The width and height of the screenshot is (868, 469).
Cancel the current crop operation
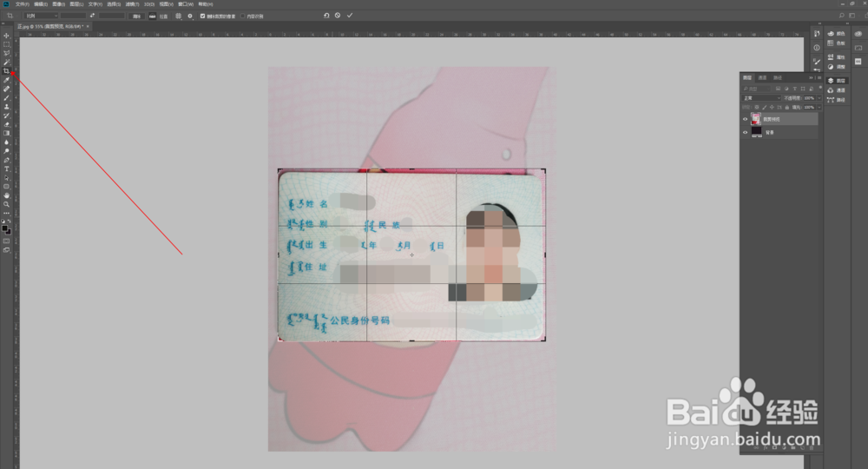click(338, 16)
